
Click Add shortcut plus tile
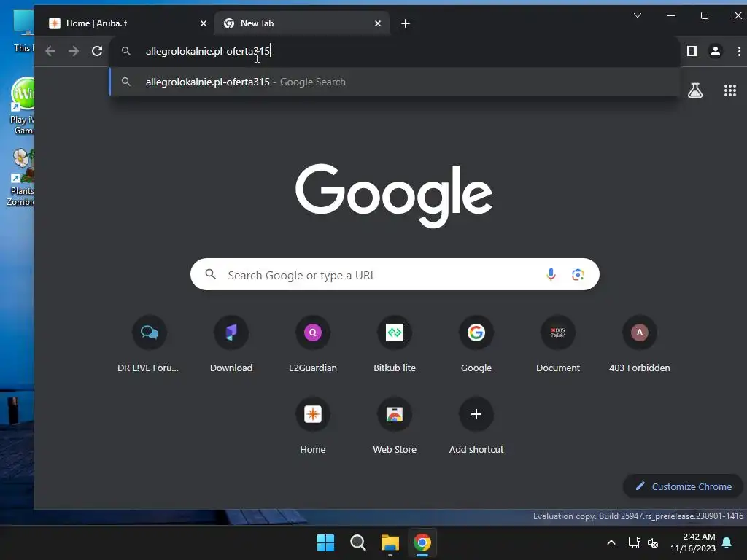[x=476, y=426]
